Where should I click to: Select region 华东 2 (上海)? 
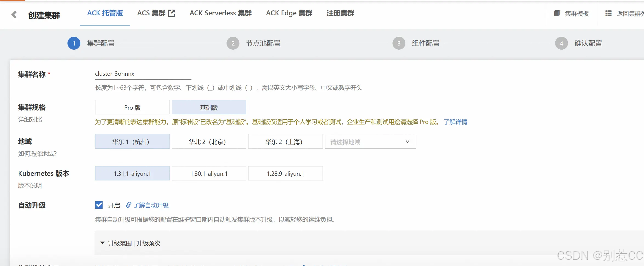click(x=286, y=142)
